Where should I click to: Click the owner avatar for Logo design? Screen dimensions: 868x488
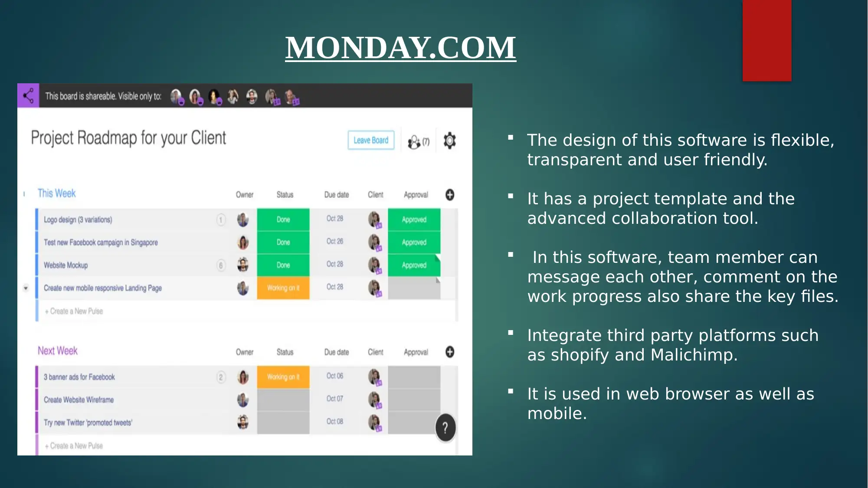point(242,220)
